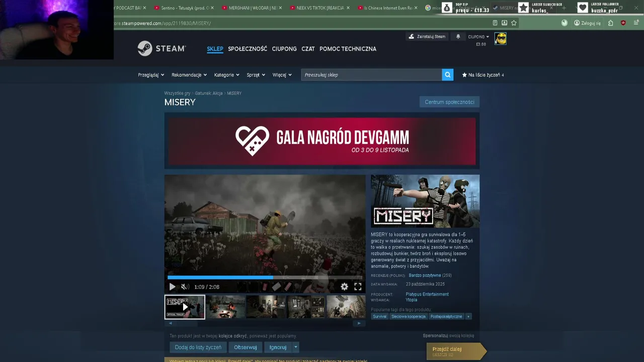Switch to the MERGHANI | WŁODAR browser tab
The height and width of the screenshot is (362, 644).
point(252,8)
